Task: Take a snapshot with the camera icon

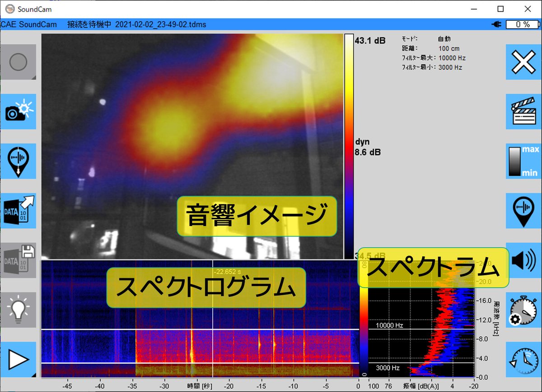Action: (x=18, y=111)
